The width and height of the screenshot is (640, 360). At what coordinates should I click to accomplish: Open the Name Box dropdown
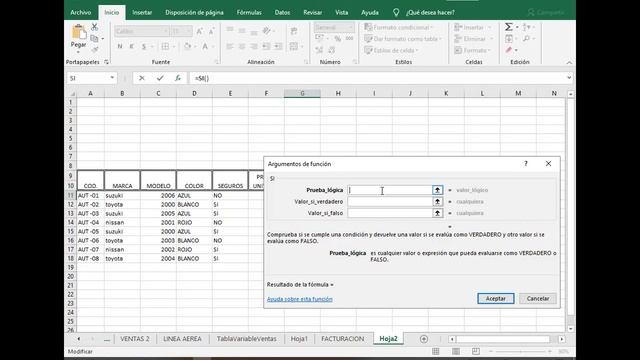[x=112, y=78]
